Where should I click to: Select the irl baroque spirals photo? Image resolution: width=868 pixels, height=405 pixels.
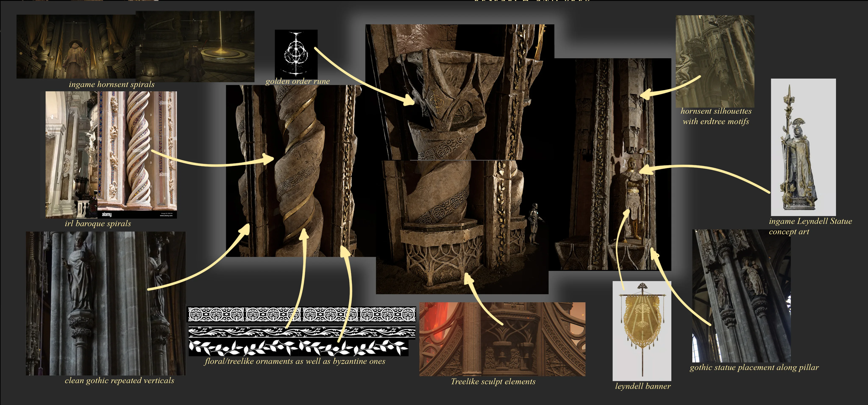(x=111, y=155)
